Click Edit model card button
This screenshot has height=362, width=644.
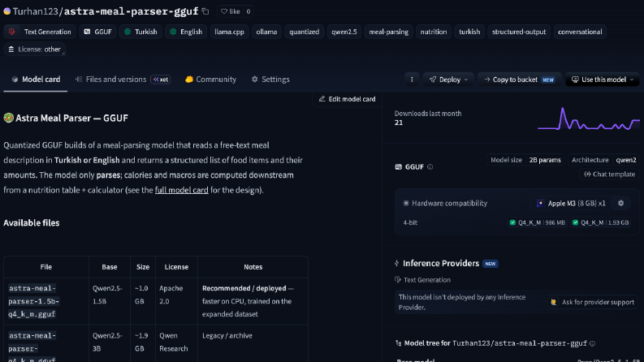pos(347,99)
